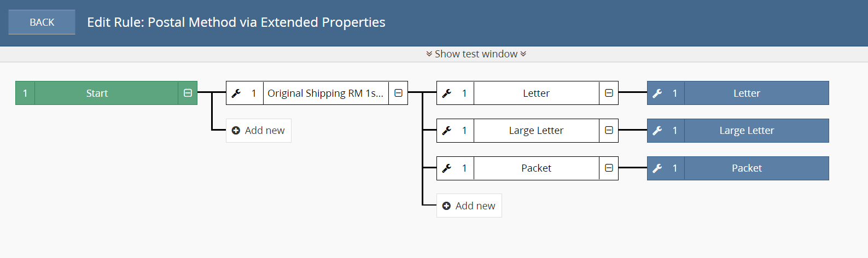Viewport: 868px width, 258px height.
Task: Click wrench icon on Original Shipping node
Action: pos(236,93)
